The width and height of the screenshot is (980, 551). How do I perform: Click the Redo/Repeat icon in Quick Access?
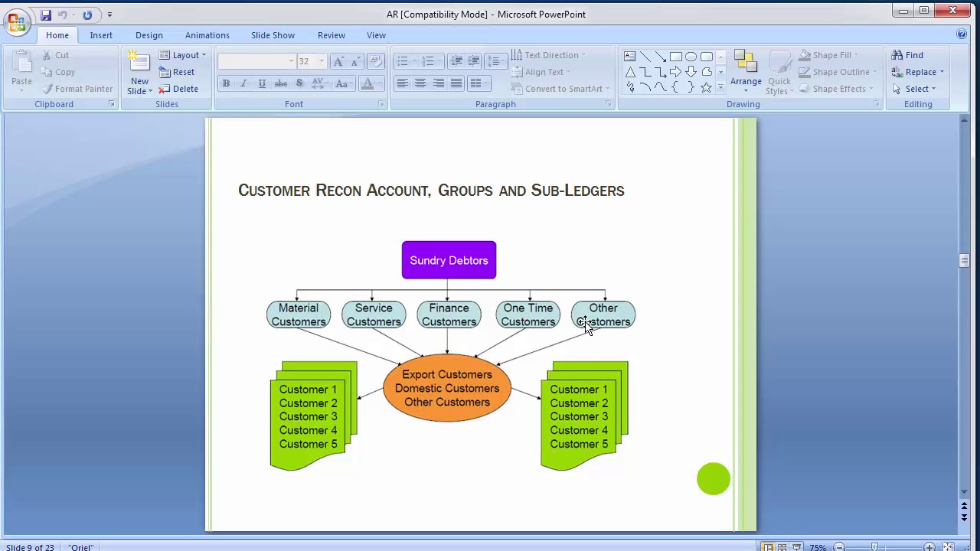87,15
